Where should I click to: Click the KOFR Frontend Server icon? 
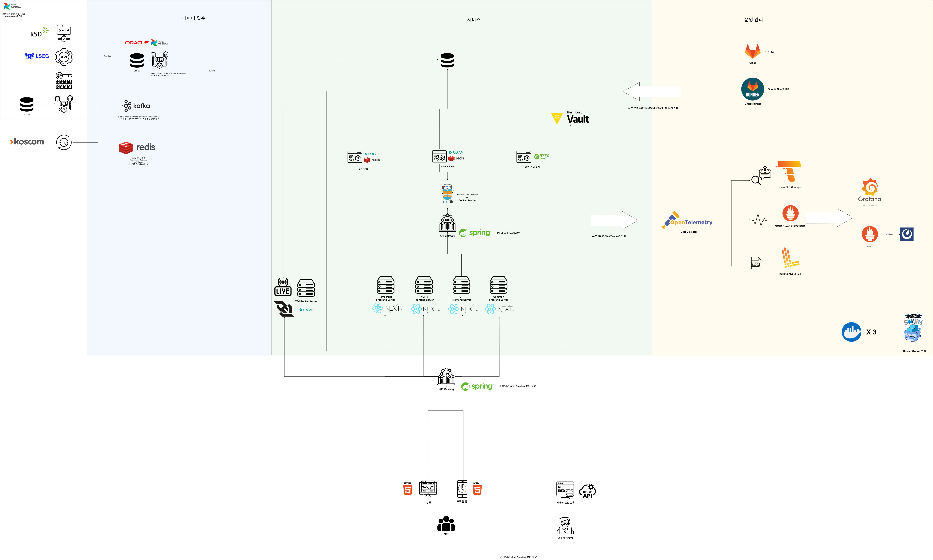coord(424,285)
